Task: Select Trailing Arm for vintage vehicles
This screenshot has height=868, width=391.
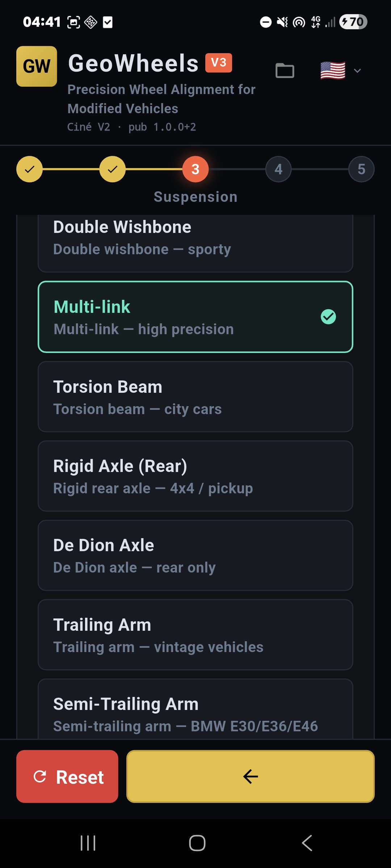Action: click(x=195, y=635)
